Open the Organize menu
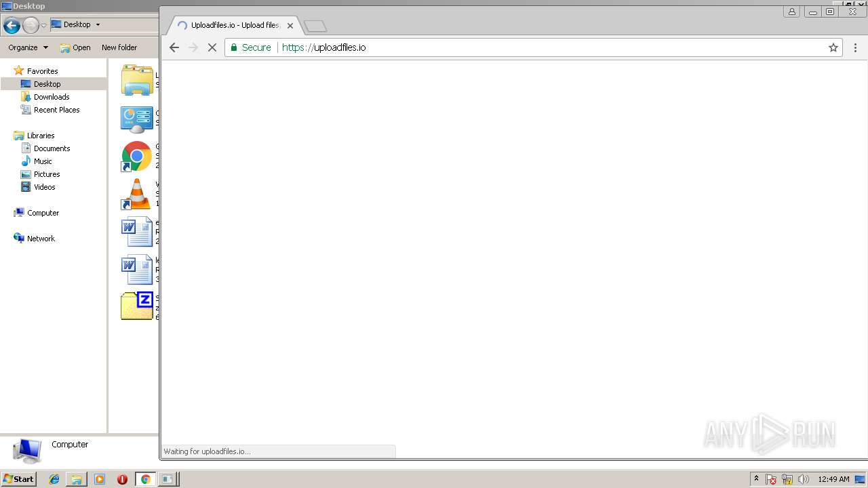 coord(28,47)
